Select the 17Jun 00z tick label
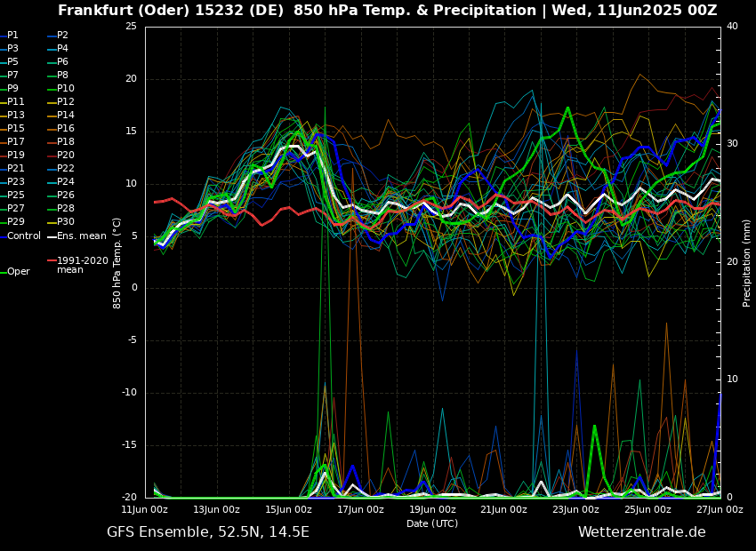The width and height of the screenshot is (756, 551). pos(360,509)
